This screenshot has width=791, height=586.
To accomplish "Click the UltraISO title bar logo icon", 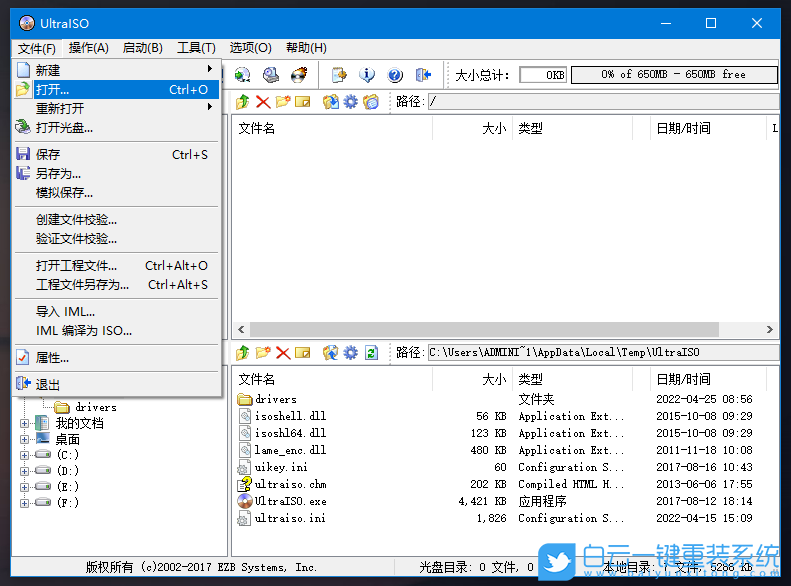I will [27, 23].
